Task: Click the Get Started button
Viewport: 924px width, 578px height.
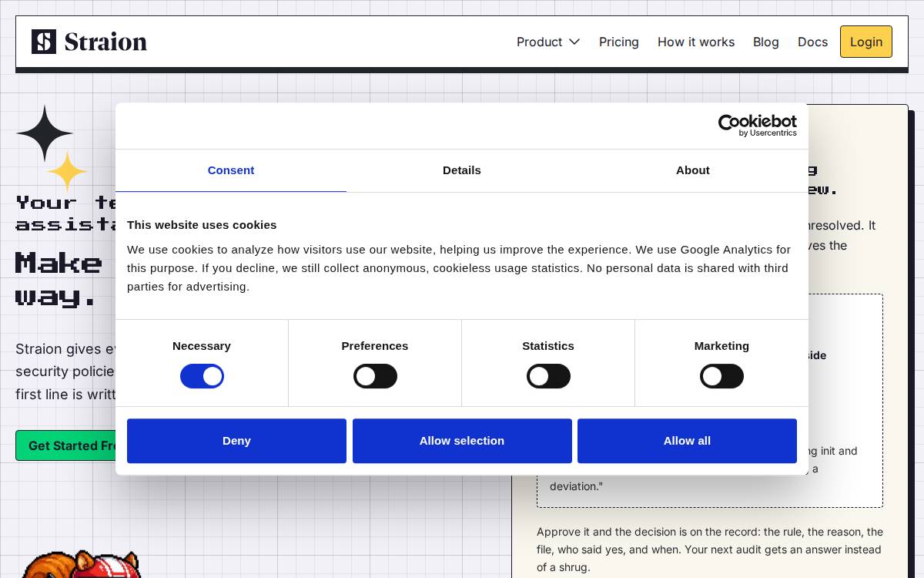Action: coord(66,445)
